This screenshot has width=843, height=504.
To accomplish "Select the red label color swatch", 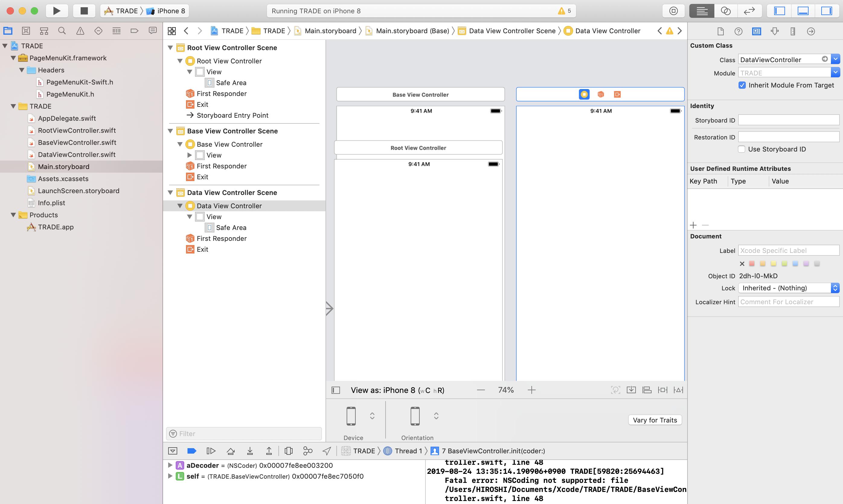I will (752, 263).
